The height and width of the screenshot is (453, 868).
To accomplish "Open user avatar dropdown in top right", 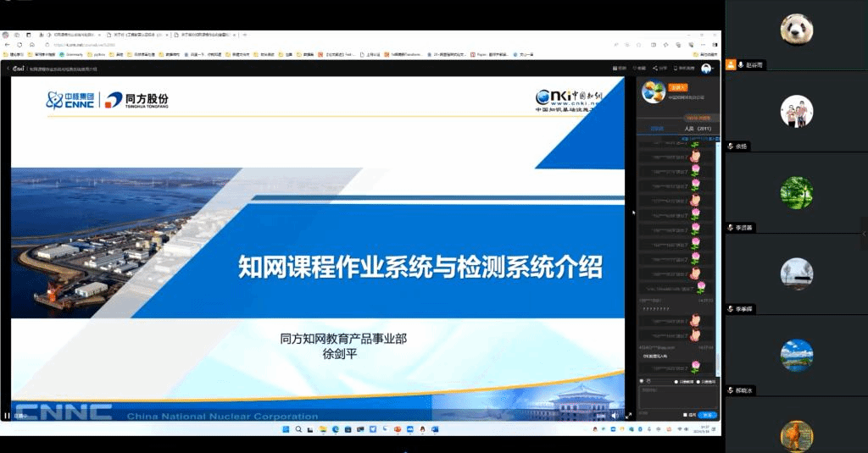I will click(706, 68).
